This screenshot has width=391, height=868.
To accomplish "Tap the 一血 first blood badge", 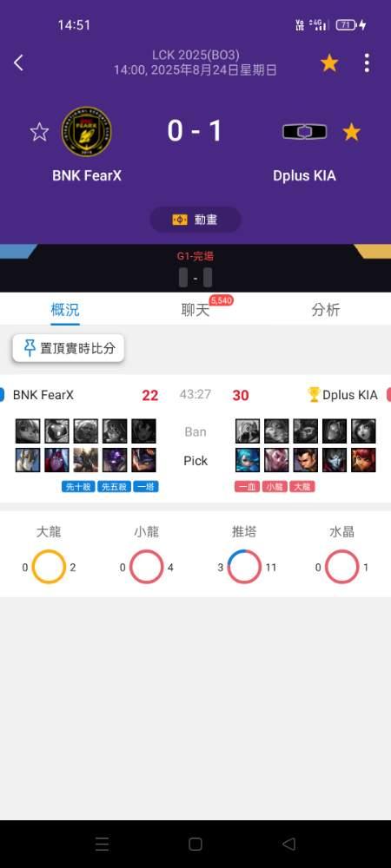I will [247, 487].
